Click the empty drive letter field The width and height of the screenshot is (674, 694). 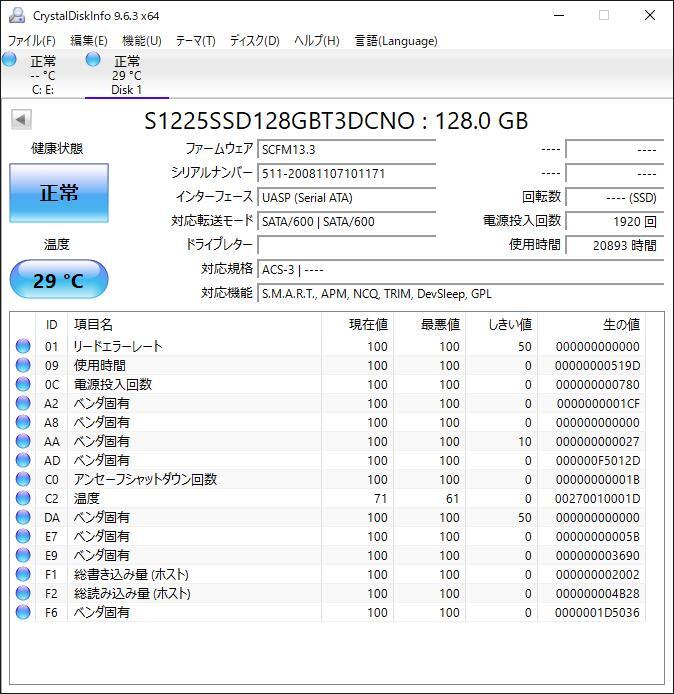(347, 245)
